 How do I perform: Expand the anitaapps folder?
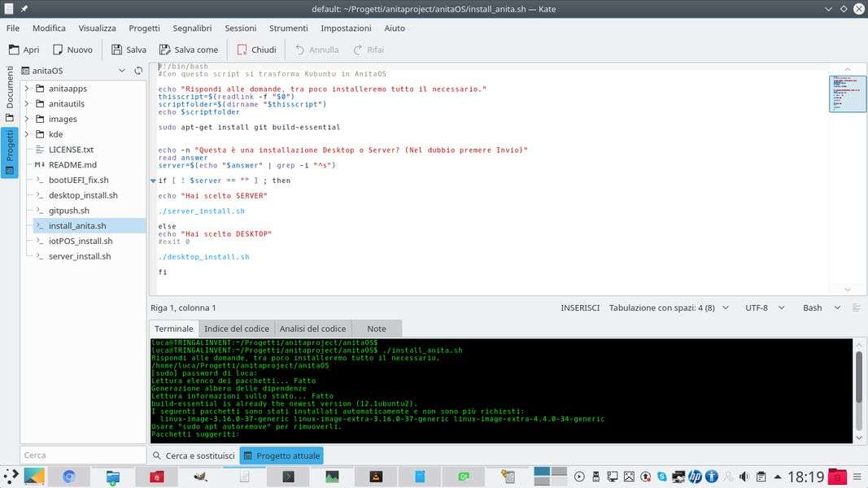[x=27, y=89]
